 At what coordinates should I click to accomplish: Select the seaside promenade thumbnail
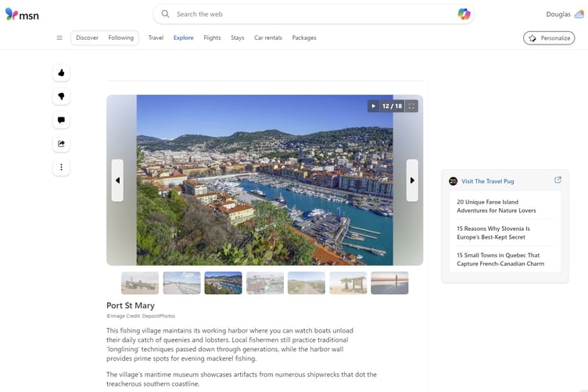[181, 282]
